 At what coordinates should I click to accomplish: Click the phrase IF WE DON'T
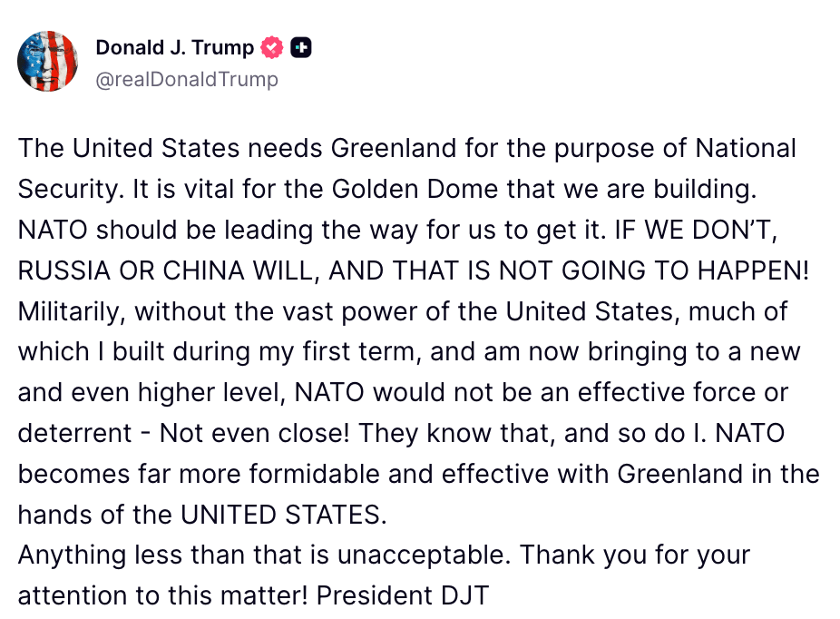696,230
